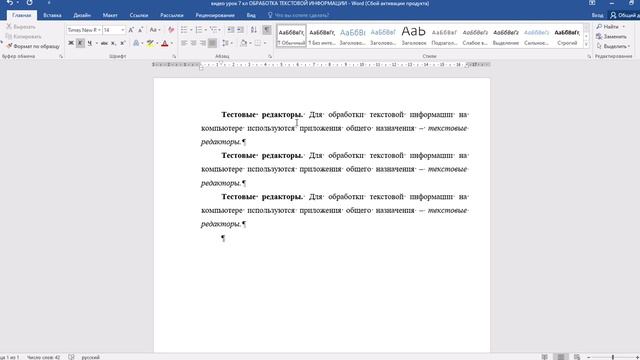640x360 pixels.
Task: Toggle underline (Ч) formatting
Action: pos(89,43)
